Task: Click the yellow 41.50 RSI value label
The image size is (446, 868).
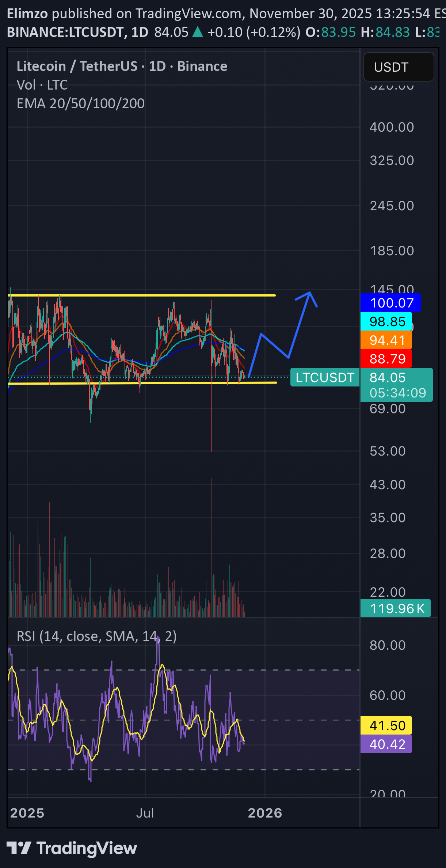Action: pyautogui.click(x=386, y=725)
